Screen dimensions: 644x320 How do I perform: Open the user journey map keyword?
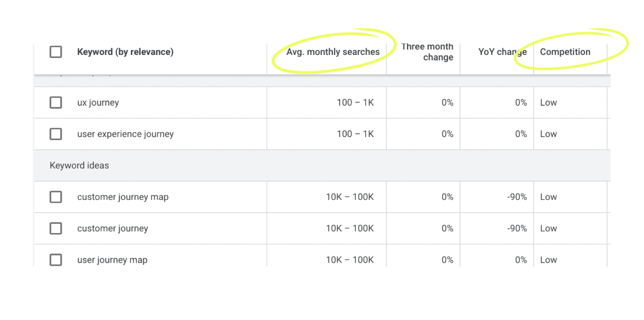click(x=112, y=260)
